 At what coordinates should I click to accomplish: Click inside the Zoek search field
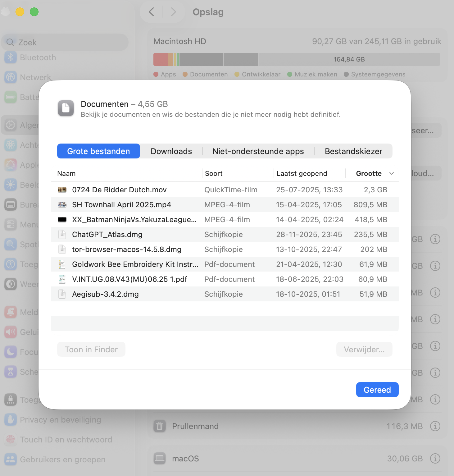tap(65, 42)
